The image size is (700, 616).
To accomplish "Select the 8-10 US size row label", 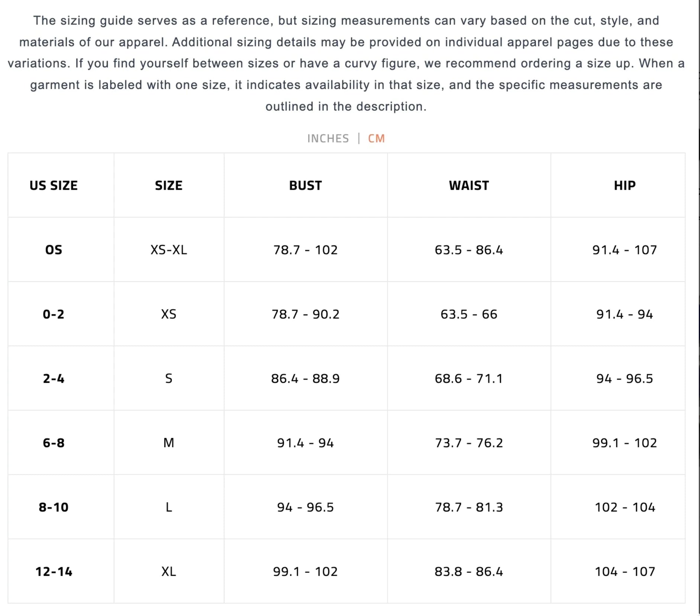I will (x=54, y=507).
